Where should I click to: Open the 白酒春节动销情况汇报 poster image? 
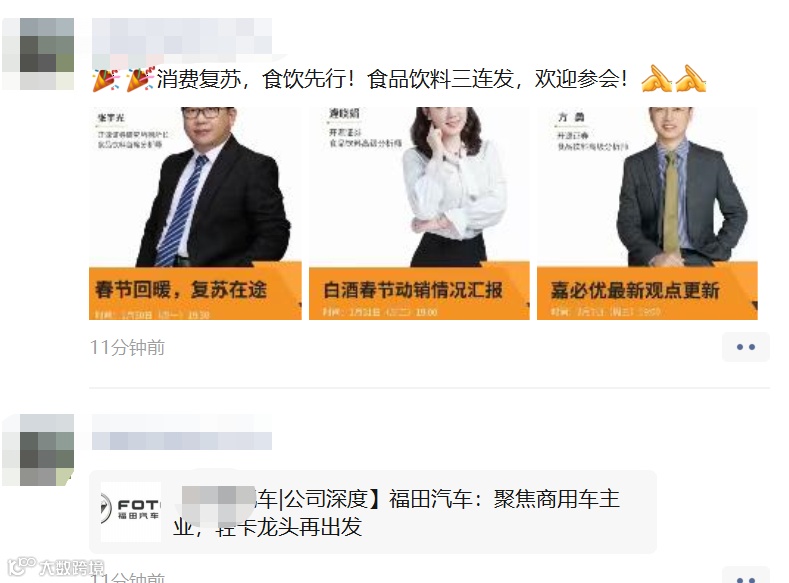[419, 213]
